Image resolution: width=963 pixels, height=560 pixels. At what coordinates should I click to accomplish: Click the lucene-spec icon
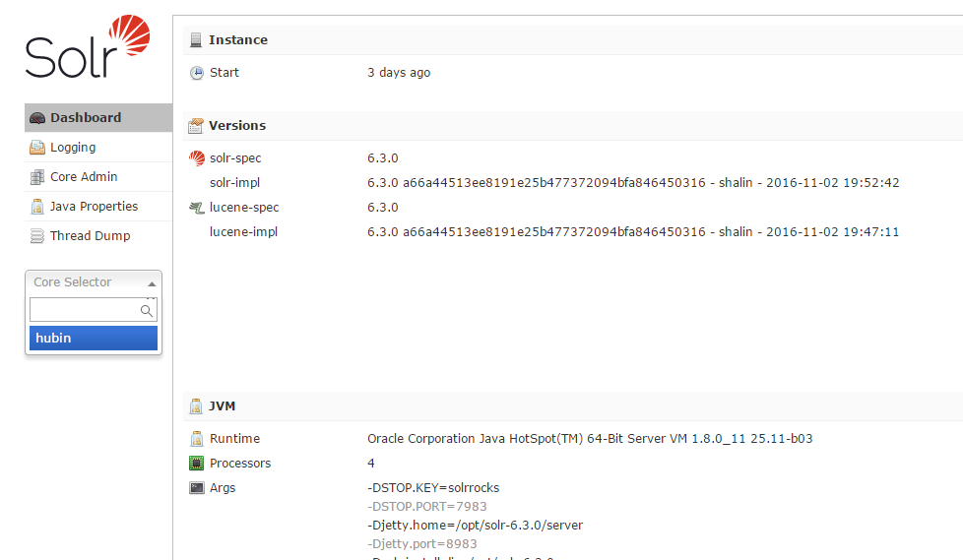point(197,208)
